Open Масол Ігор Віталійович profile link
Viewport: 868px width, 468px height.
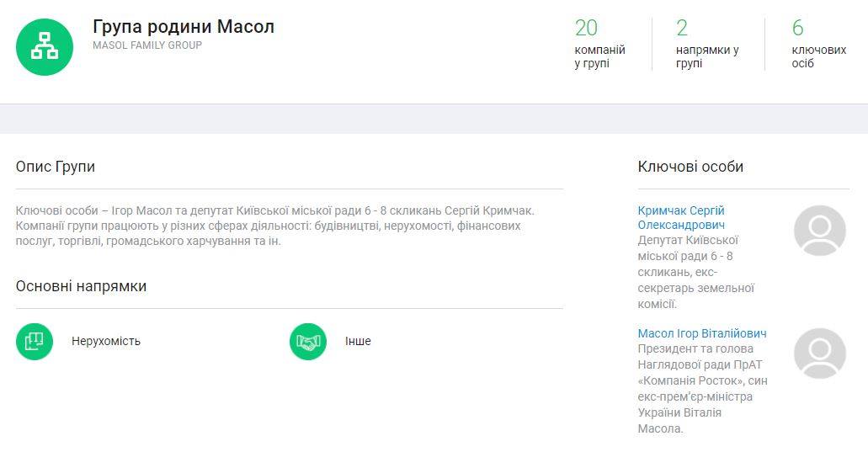[x=702, y=333]
